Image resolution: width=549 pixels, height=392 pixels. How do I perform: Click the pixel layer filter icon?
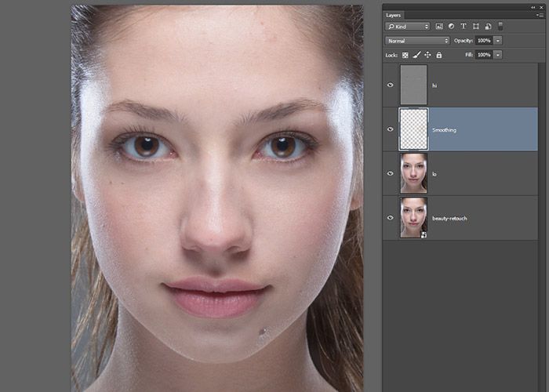click(x=439, y=27)
